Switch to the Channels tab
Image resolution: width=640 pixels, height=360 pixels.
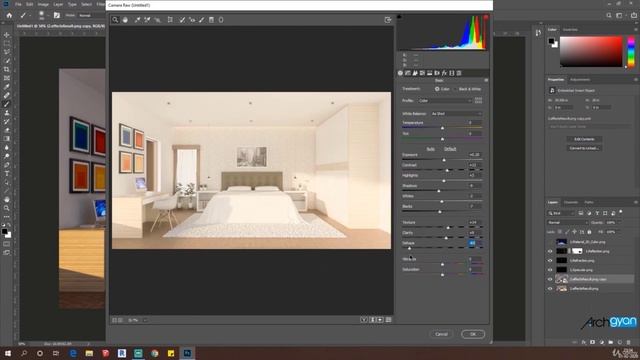(x=571, y=202)
